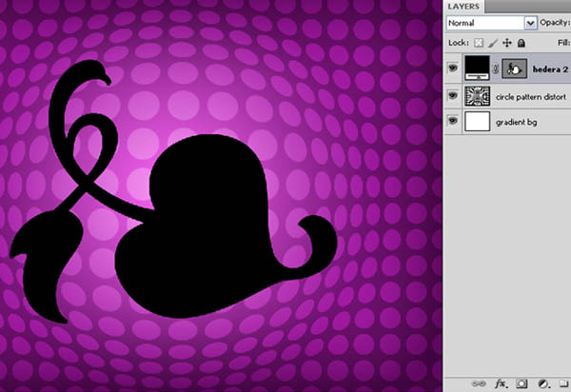This screenshot has width=571, height=392.
Task: Click the blend mode dropdown arrow
Action: 530,22
